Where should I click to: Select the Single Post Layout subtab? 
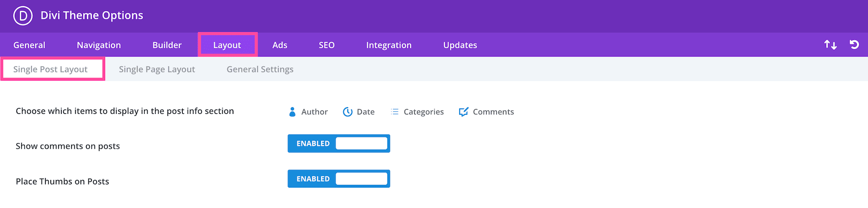pos(51,69)
